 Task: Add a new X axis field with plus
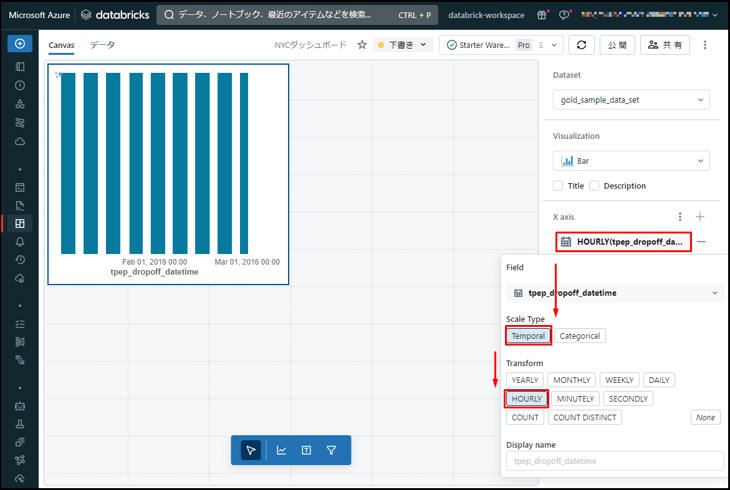(x=700, y=217)
